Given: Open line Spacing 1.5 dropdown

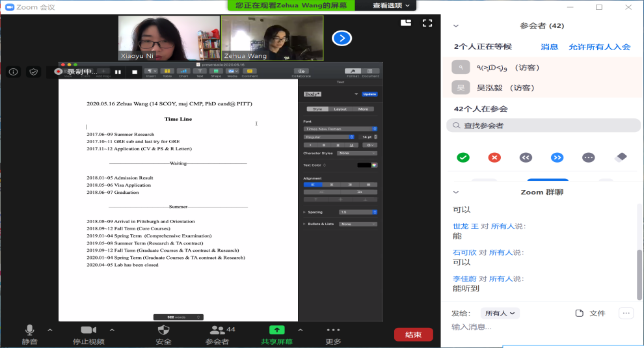Looking at the screenshot, I should click(358, 212).
